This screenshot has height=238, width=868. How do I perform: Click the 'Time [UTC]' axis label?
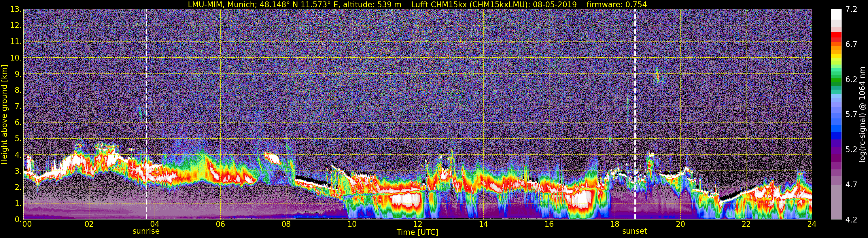[417, 232]
